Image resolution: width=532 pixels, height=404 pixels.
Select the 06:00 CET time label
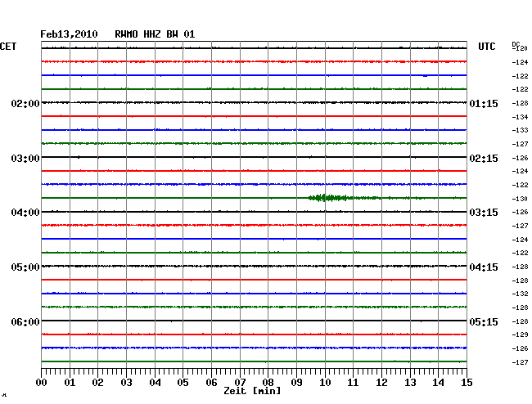[25, 321]
